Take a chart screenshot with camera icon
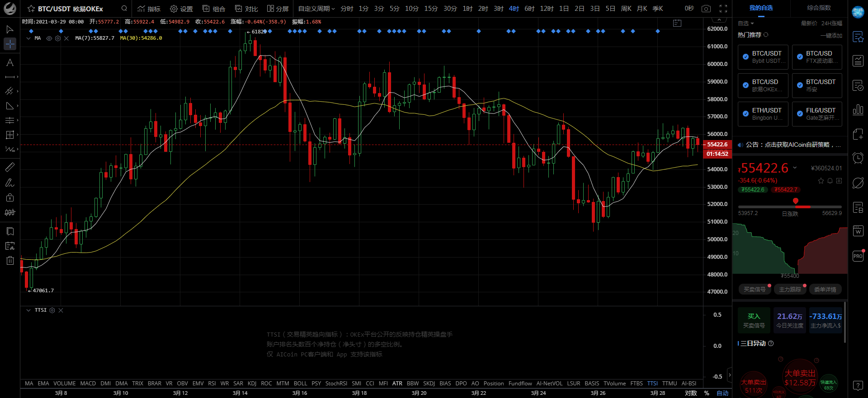 point(706,9)
